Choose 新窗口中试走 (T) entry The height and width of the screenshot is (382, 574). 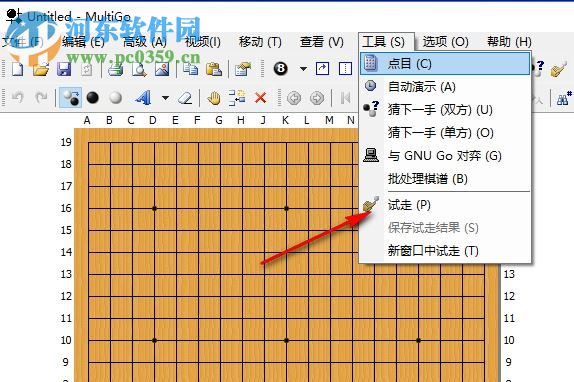(445, 251)
